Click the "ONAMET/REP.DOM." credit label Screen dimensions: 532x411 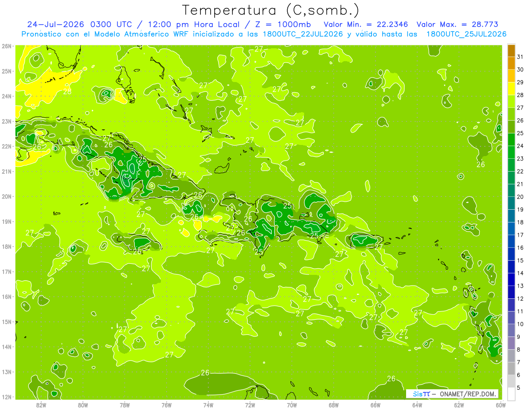(x=467, y=394)
